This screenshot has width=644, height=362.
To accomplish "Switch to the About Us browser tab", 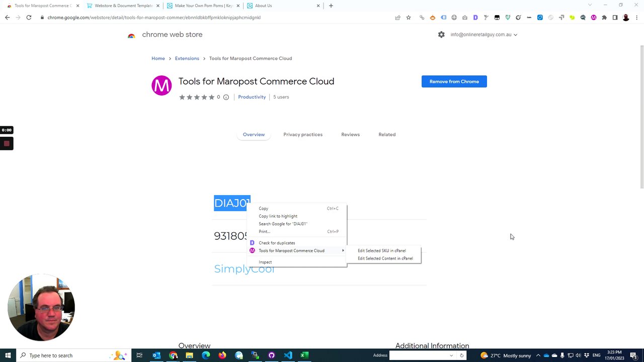I will click(x=283, y=6).
